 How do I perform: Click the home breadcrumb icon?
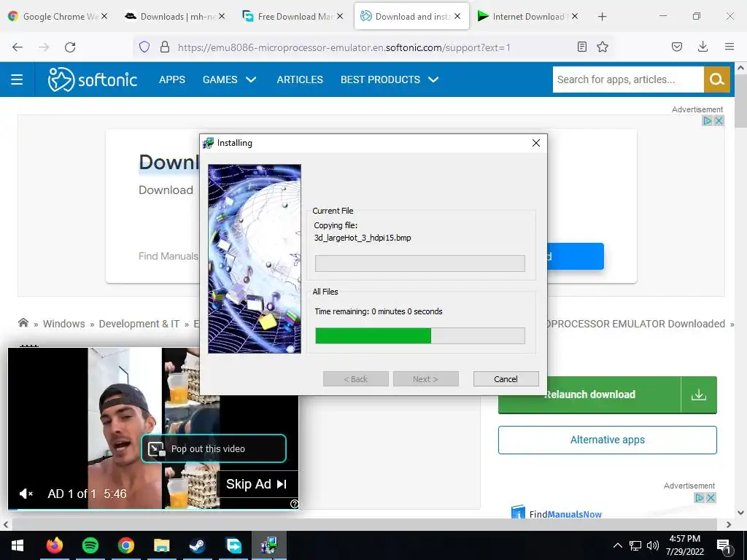[x=23, y=323]
